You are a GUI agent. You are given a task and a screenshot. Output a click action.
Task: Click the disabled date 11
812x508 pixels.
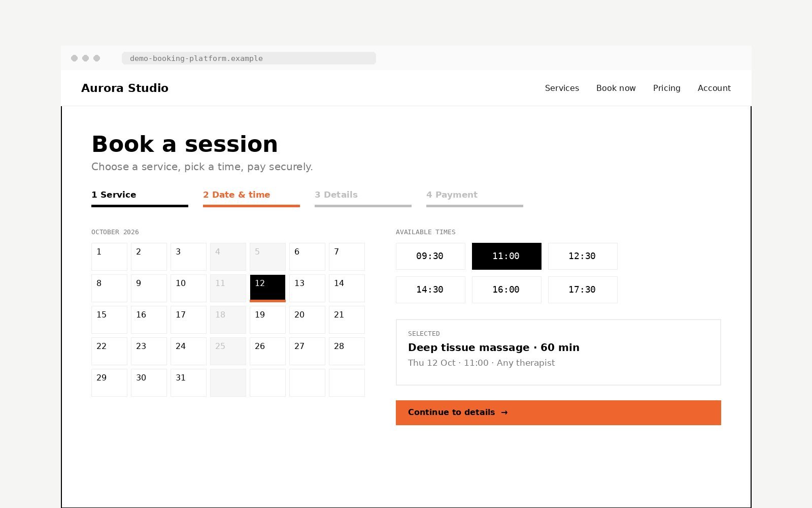coord(228,288)
